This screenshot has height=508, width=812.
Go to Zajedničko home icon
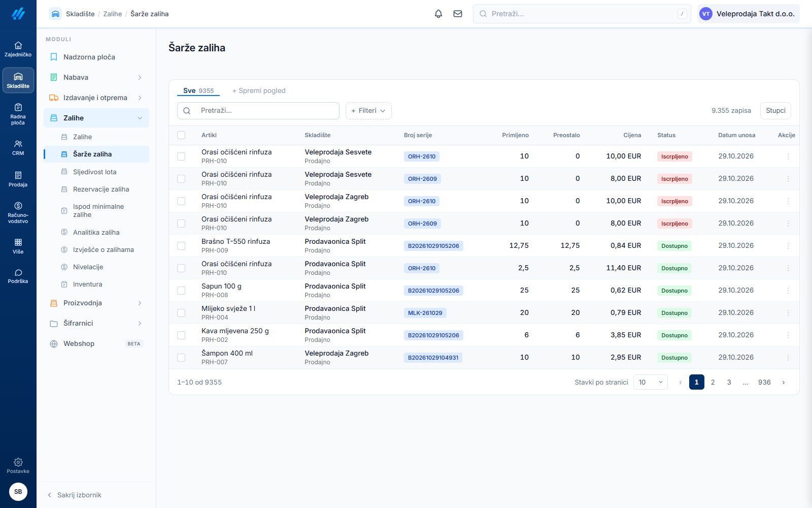[x=18, y=49]
